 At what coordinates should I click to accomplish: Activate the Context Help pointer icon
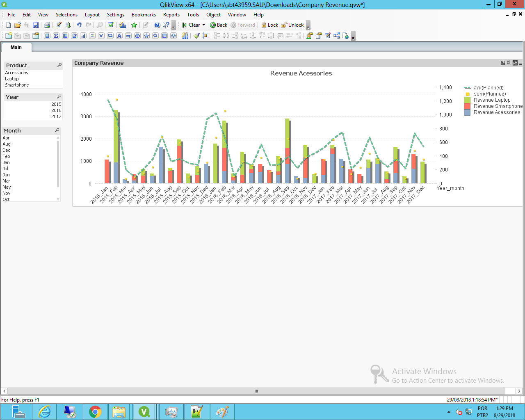pos(166,25)
